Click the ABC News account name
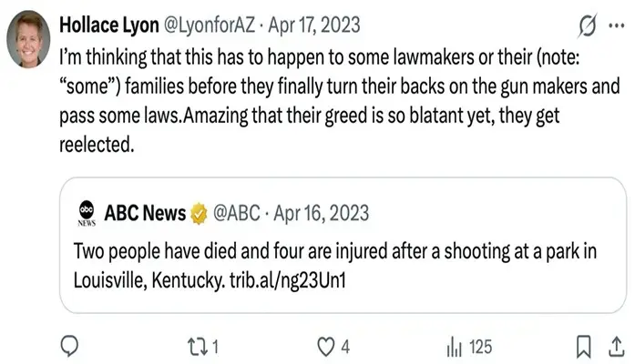 pos(145,213)
